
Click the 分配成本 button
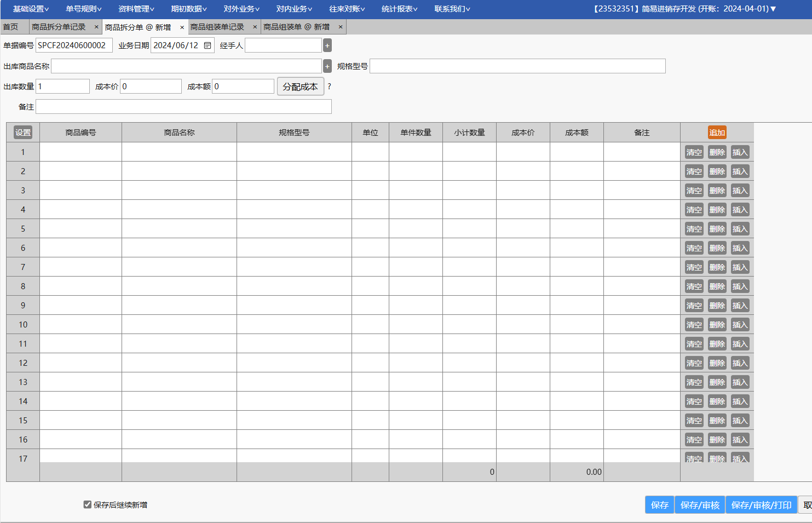(x=300, y=87)
